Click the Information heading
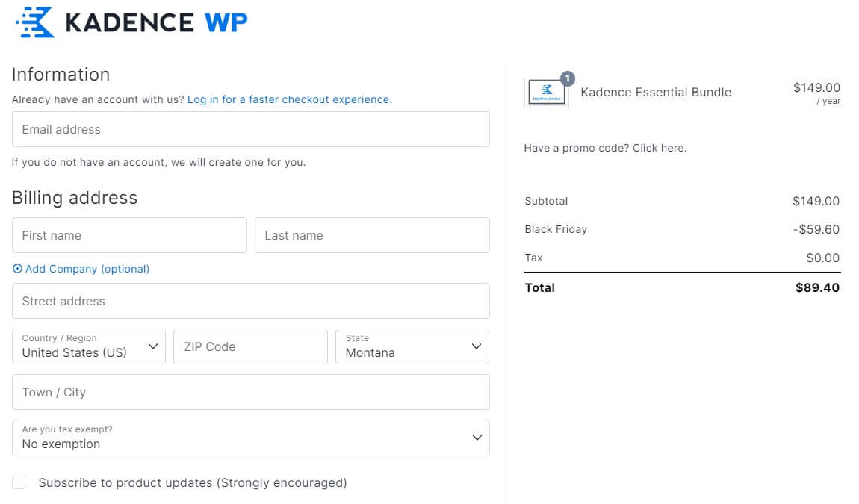 click(x=61, y=75)
